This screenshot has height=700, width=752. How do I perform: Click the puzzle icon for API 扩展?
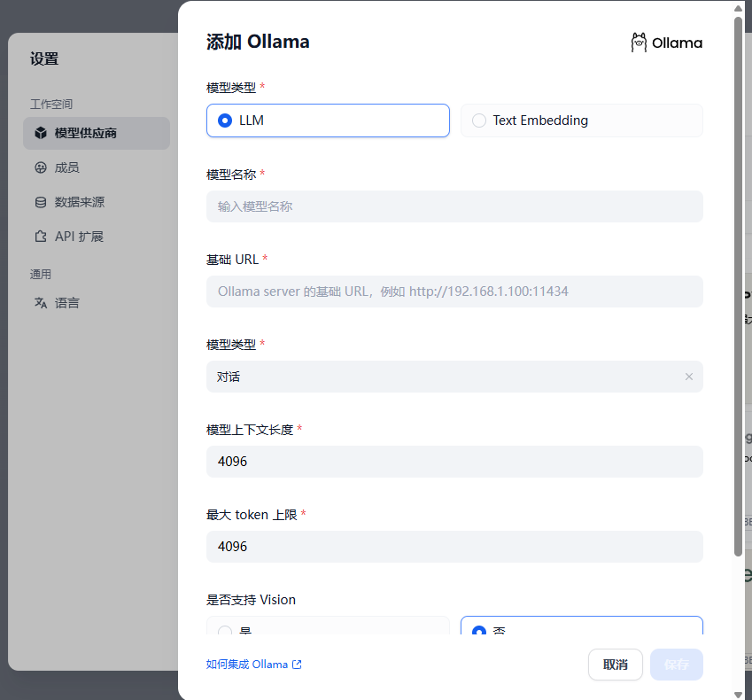click(x=41, y=237)
